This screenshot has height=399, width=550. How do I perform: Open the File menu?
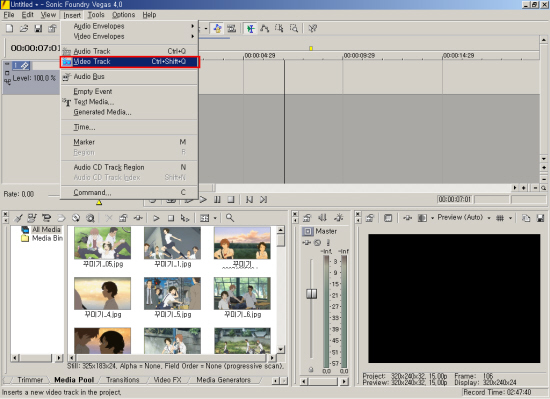tap(9, 15)
